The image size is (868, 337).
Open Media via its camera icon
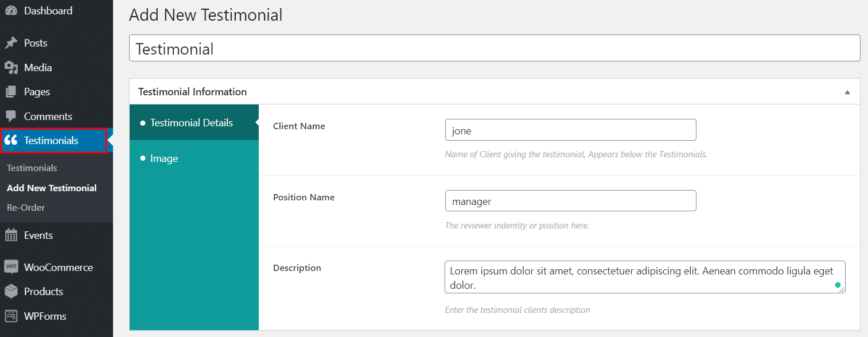coord(11,68)
